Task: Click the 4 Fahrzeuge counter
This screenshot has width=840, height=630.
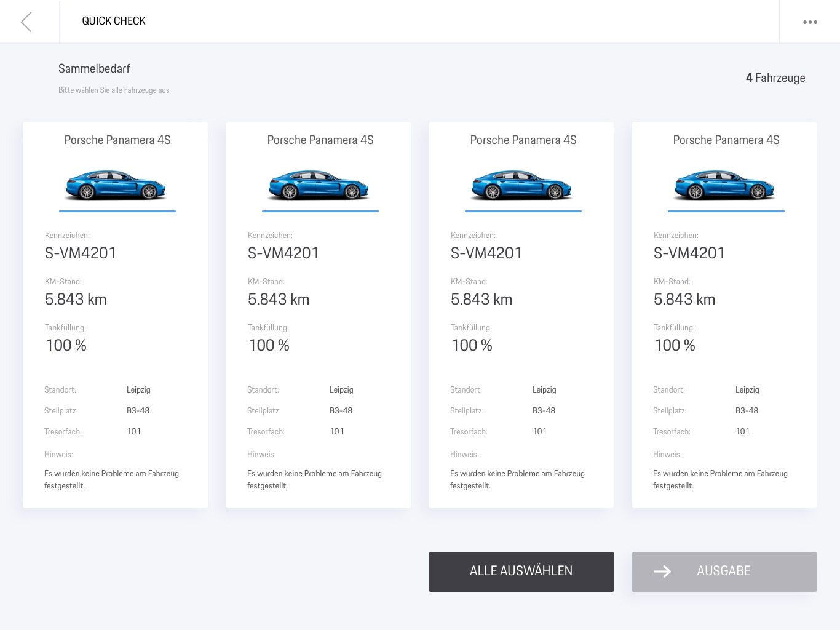Action: [775, 78]
